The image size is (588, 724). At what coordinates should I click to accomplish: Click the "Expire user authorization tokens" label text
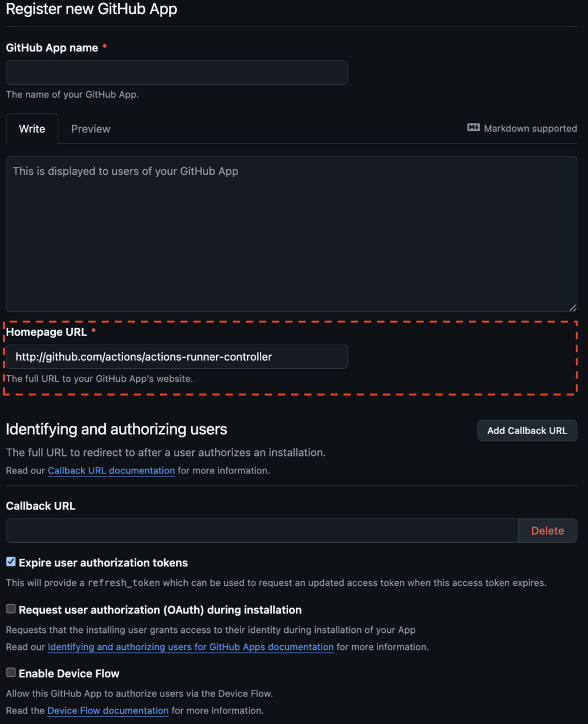point(103,563)
